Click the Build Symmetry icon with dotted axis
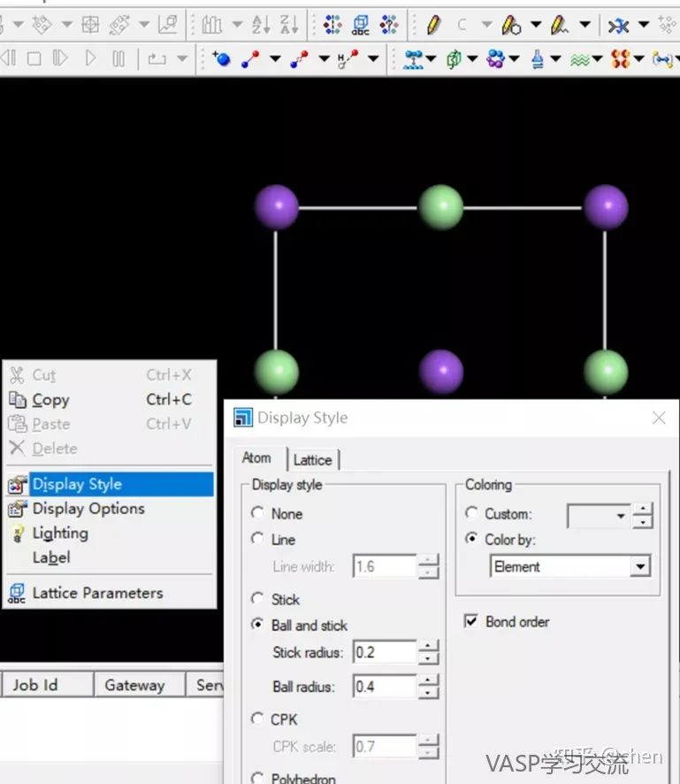This screenshot has height=784, width=680. click(332, 25)
